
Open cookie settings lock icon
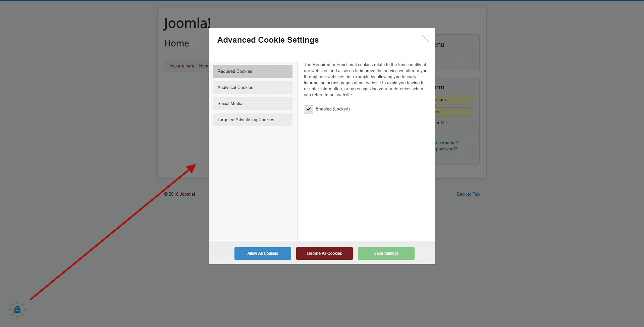[17, 310]
